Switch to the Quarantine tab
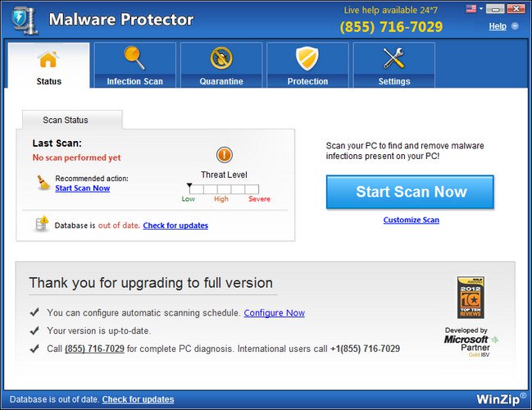Screen dimensions: 532x410 coord(221,81)
